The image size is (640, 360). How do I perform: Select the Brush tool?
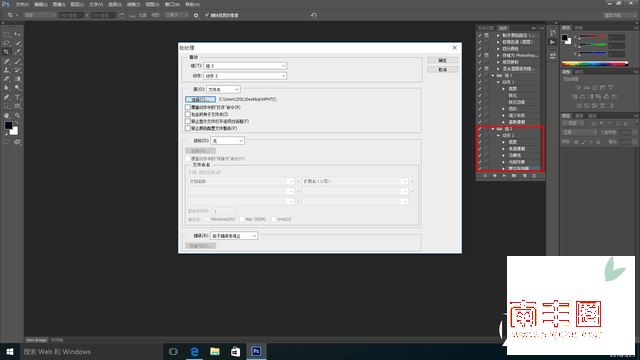pos(17,61)
